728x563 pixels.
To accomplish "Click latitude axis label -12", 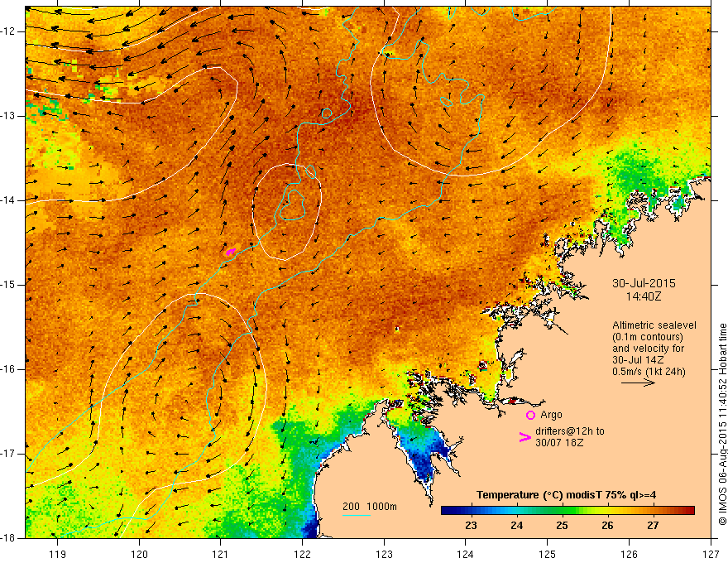I will 8,31.
